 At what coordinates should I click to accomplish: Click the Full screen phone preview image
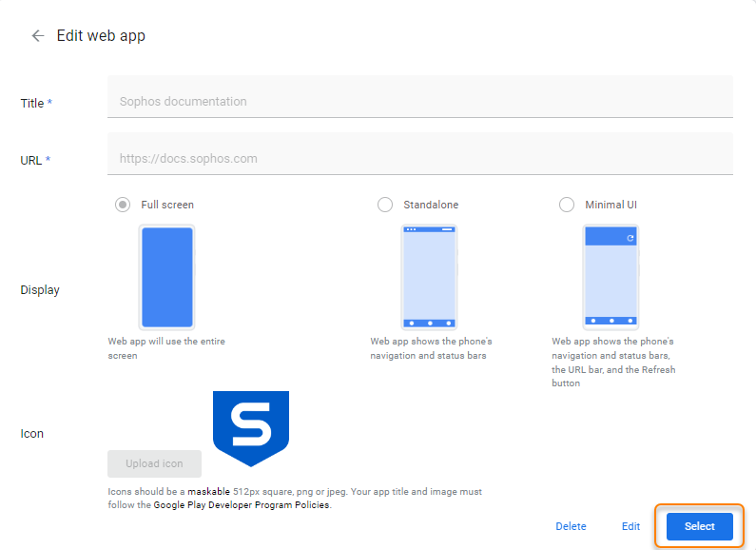click(x=167, y=277)
